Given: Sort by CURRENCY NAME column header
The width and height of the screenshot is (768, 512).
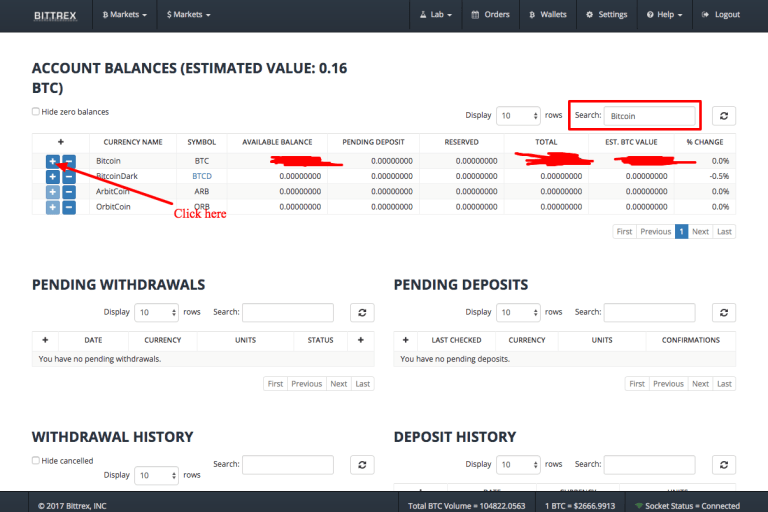Looking at the screenshot, I should [133, 142].
